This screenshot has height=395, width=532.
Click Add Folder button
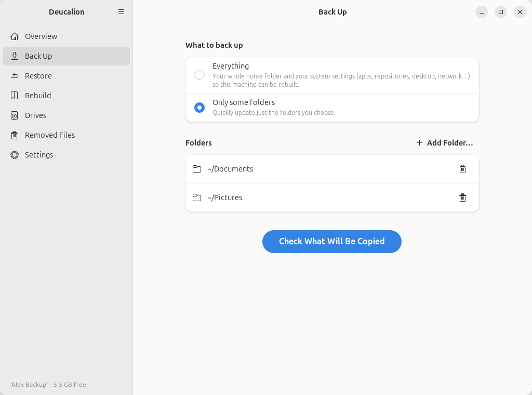pyautogui.click(x=445, y=143)
